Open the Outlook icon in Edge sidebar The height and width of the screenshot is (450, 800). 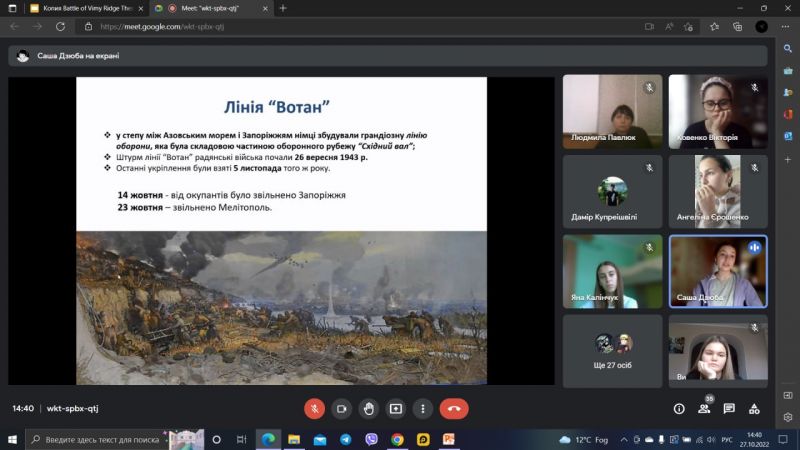point(788,136)
